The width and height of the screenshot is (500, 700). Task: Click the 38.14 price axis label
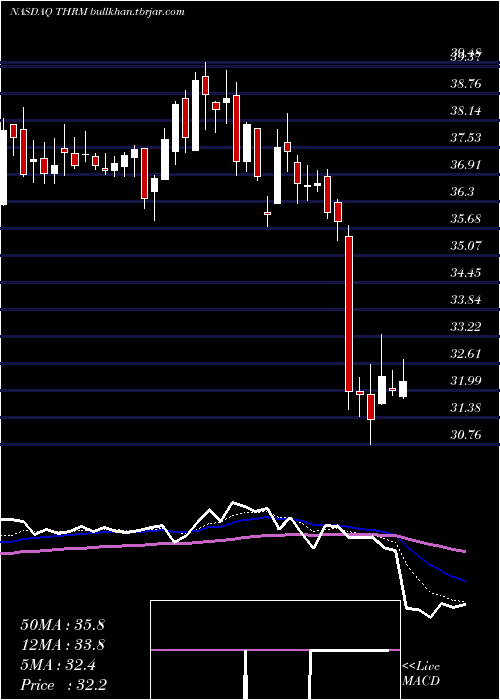point(466,111)
